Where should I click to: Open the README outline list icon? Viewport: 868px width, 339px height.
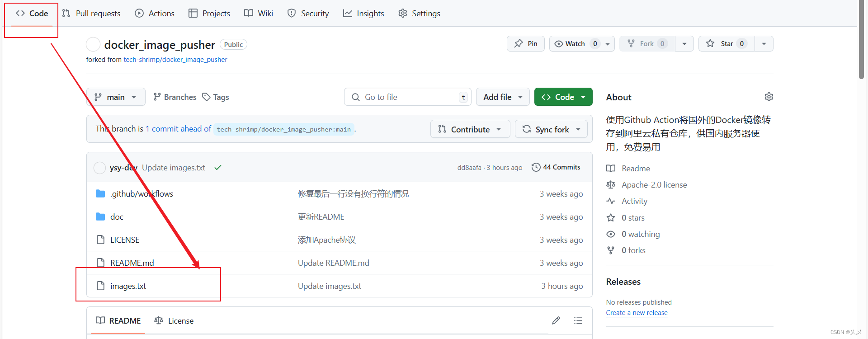(578, 320)
